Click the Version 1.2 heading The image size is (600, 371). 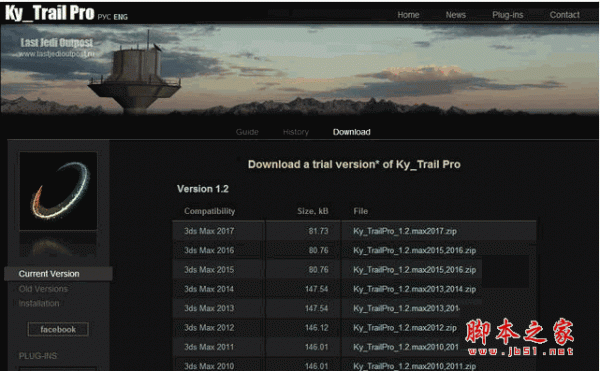tap(202, 189)
